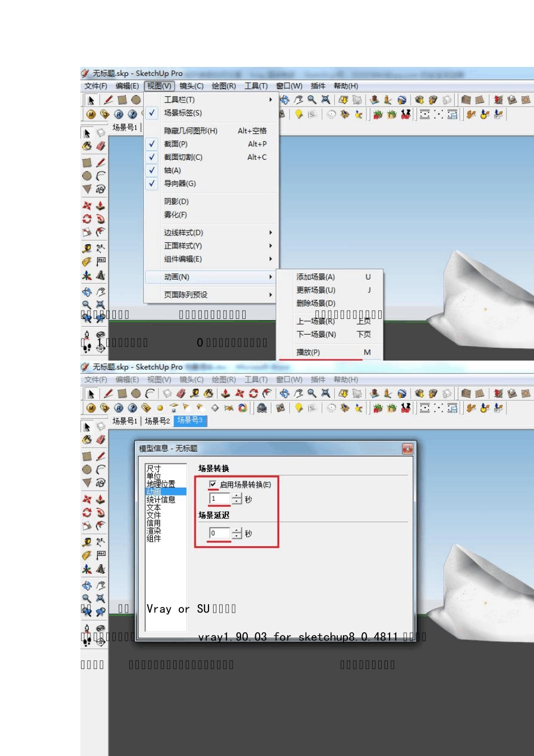Expand the 组件编辑(E) submenu
Image resolution: width=534 pixels, height=756 pixels.
point(211,259)
